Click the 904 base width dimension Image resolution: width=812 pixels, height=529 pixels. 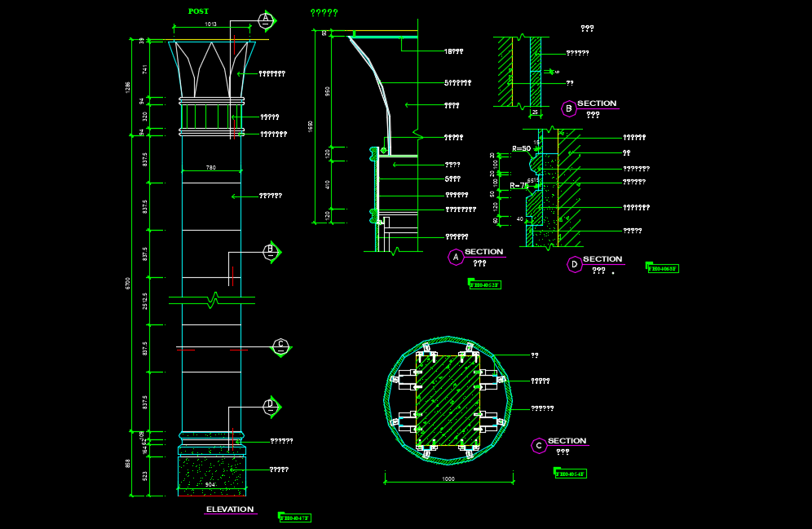coord(210,485)
